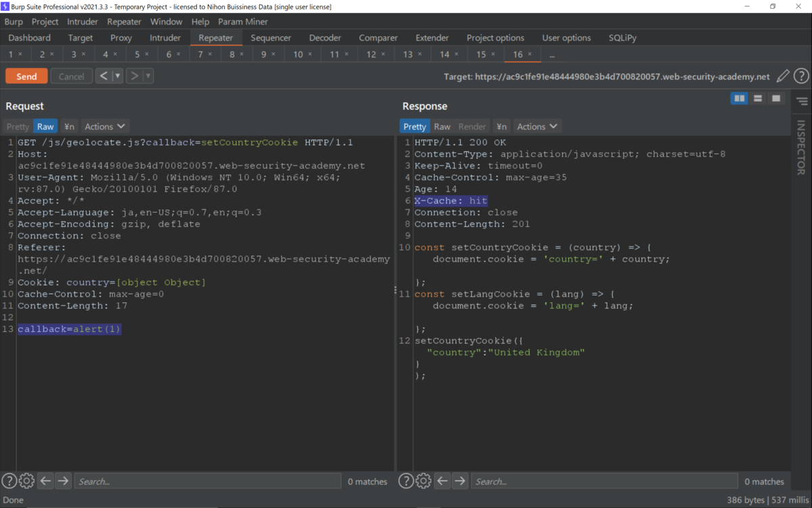Open request search settings gear
The image size is (812, 508).
[x=26, y=481]
